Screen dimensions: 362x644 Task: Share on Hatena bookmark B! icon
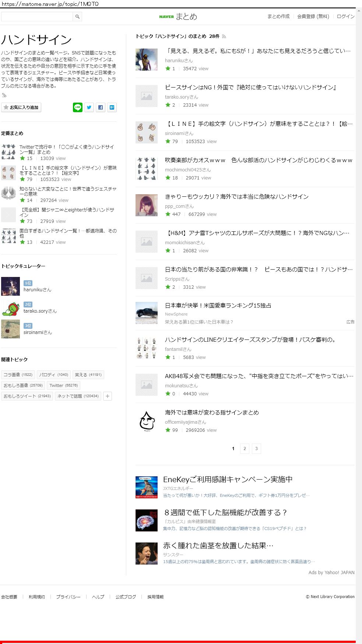tap(112, 107)
